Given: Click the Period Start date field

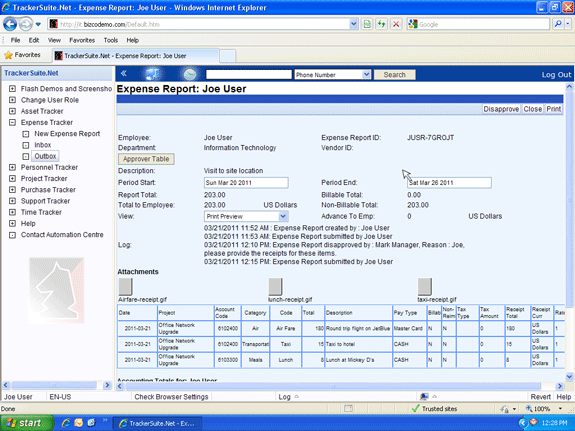Looking at the screenshot, I should [x=246, y=183].
